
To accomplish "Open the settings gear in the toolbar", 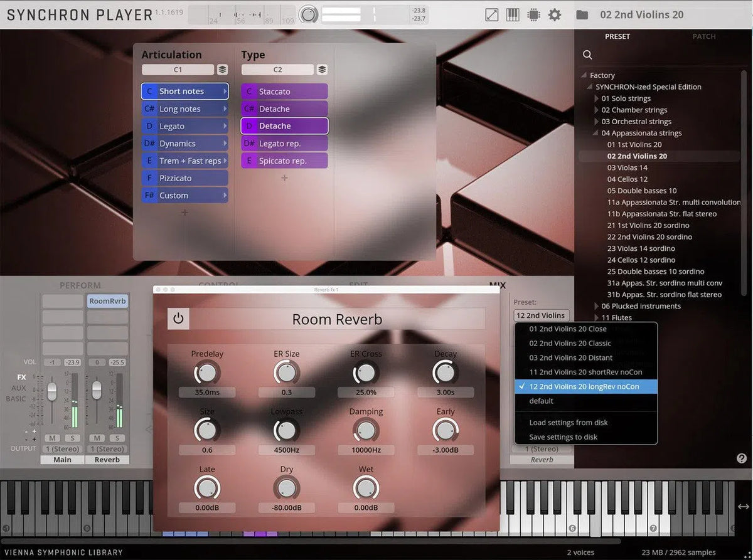I will [x=555, y=14].
